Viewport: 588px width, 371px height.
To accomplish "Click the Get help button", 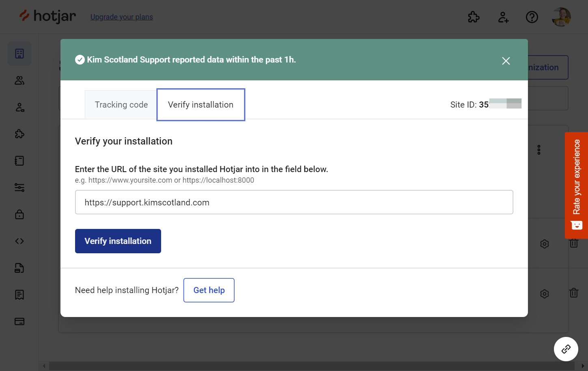I will [x=209, y=290].
